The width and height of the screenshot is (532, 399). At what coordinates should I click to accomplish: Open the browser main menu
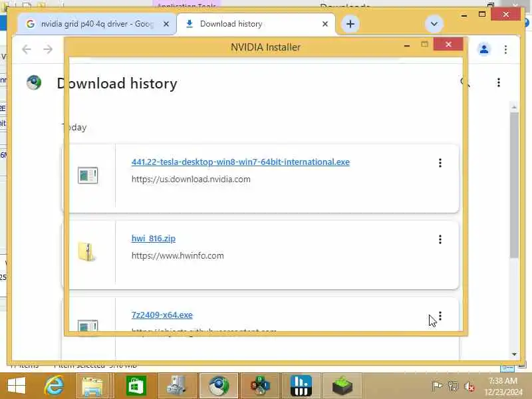(x=505, y=49)
